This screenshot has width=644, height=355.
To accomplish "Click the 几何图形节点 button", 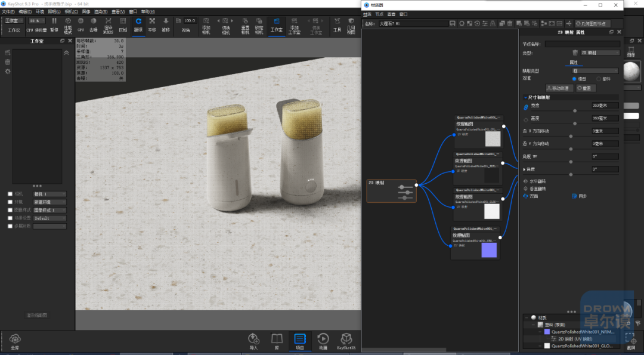I will click(x=593, y=23).
